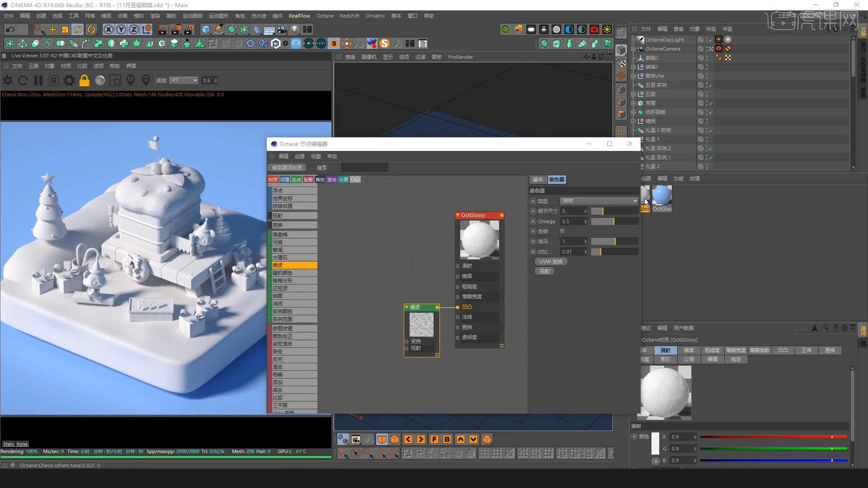Select radio button beside Omega parameter
868x488 pixels.
tap(533, 221)
